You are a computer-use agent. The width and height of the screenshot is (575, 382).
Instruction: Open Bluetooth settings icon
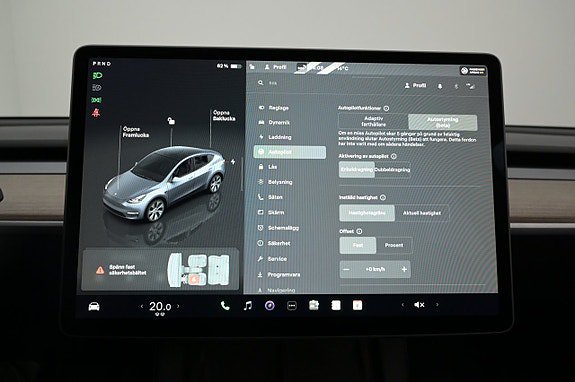coord(456,87)
